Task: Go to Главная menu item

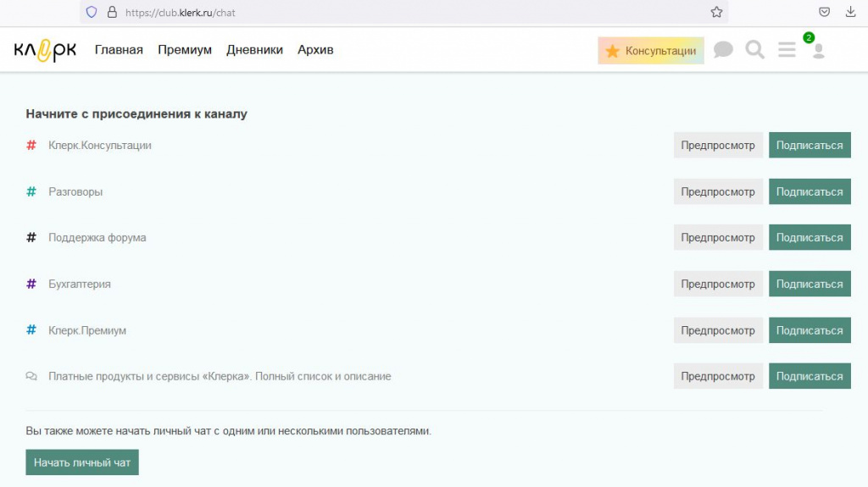Action: pyautogui.click(x=119, y=50)
